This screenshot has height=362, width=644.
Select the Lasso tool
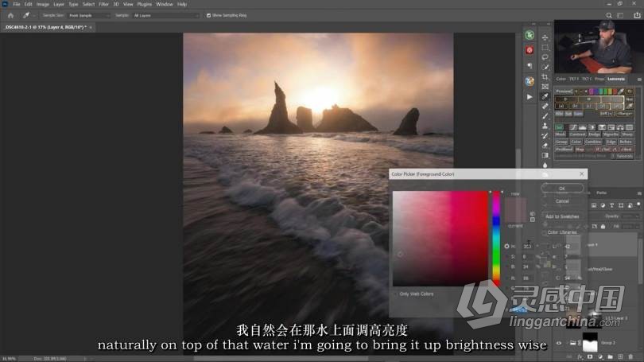(545, 57)
